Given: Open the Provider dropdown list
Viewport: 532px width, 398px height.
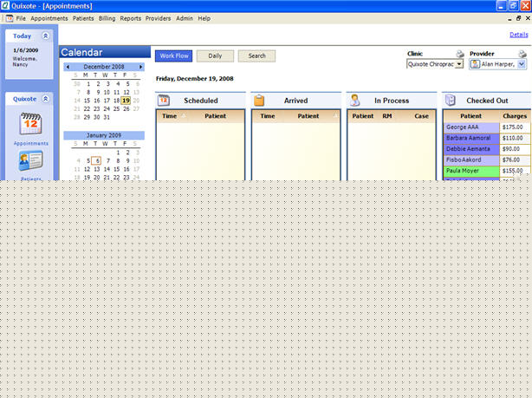Looking at the screenshot, I should click(x=522, y=64).
